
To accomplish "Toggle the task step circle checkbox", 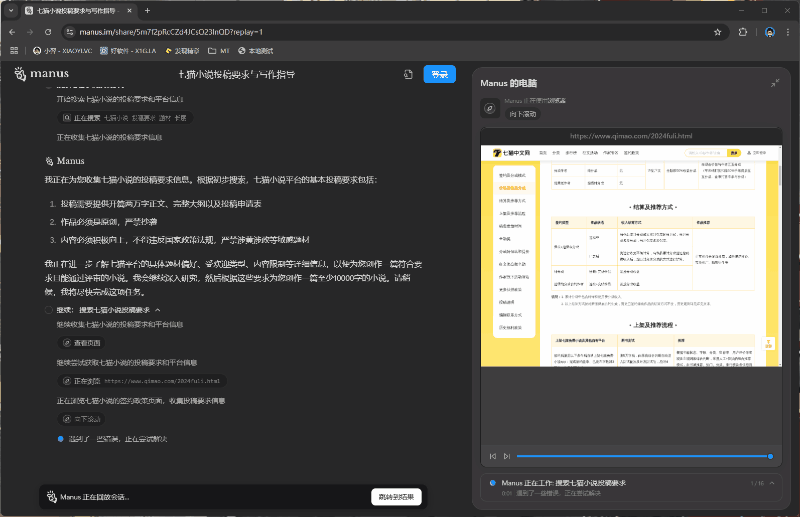I will click(48, 311).
